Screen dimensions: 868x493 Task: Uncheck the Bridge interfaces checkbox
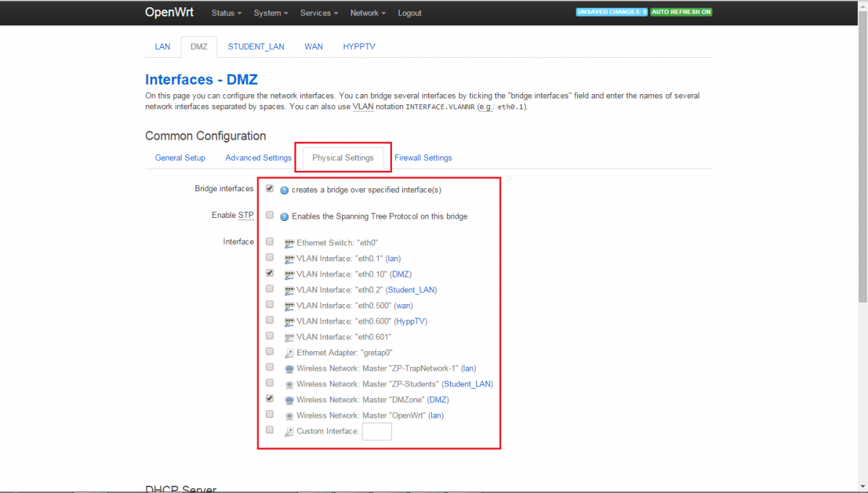(x=270, y=189)
